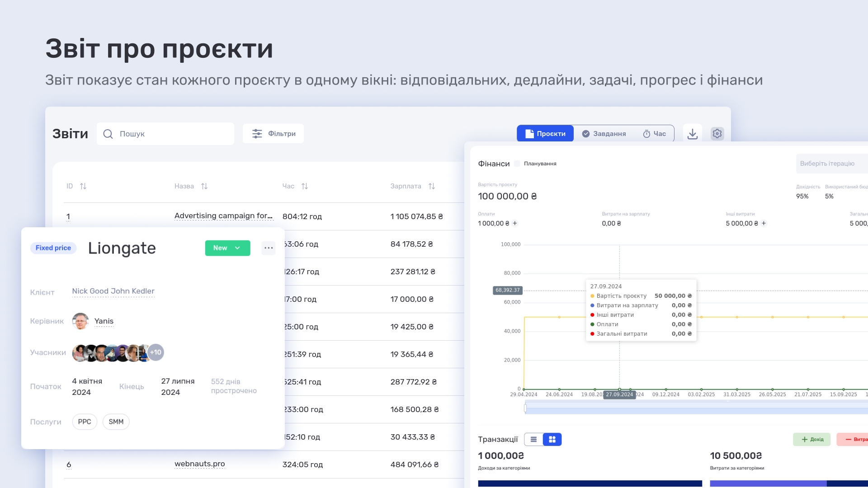Switch to the Завдання tab
This screenshot has width=868, height=488.
coord(604,133)
